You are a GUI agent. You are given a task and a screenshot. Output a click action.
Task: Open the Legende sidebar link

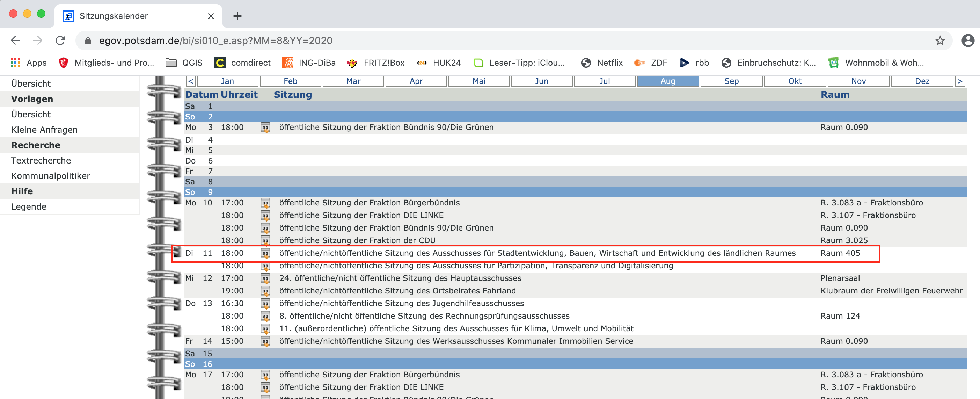point(29,207)
